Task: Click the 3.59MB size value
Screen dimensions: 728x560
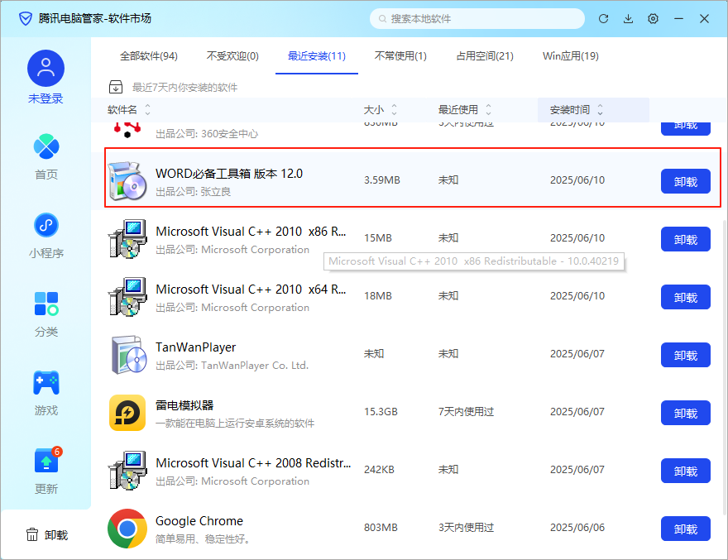Action: coord(381,180)
